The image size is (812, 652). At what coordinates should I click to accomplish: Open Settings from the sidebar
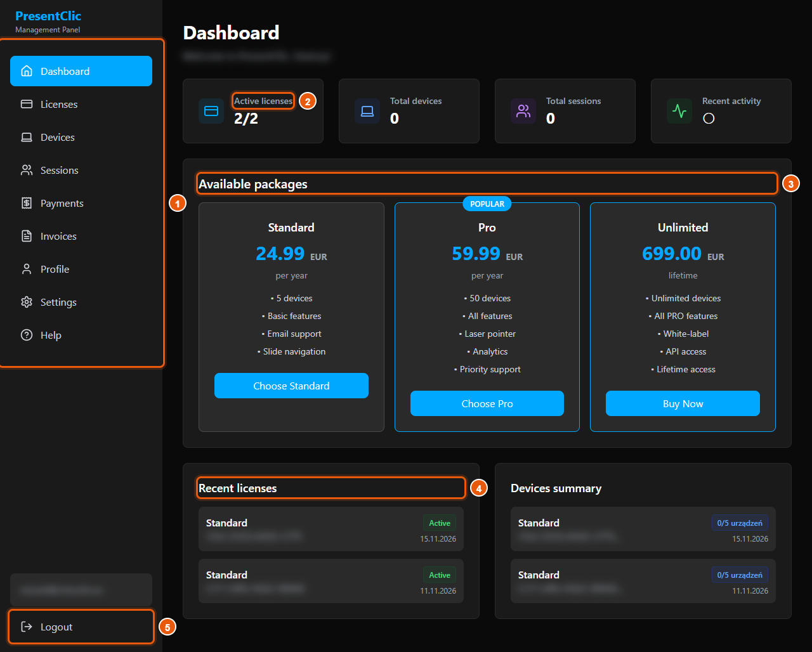[x=81, y=302]
